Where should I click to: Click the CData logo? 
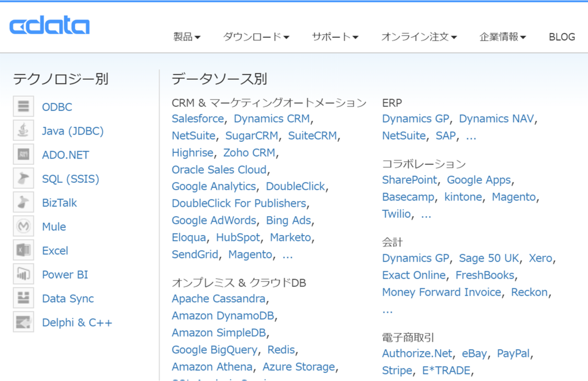pyautogui.click(x=49, y=25)
